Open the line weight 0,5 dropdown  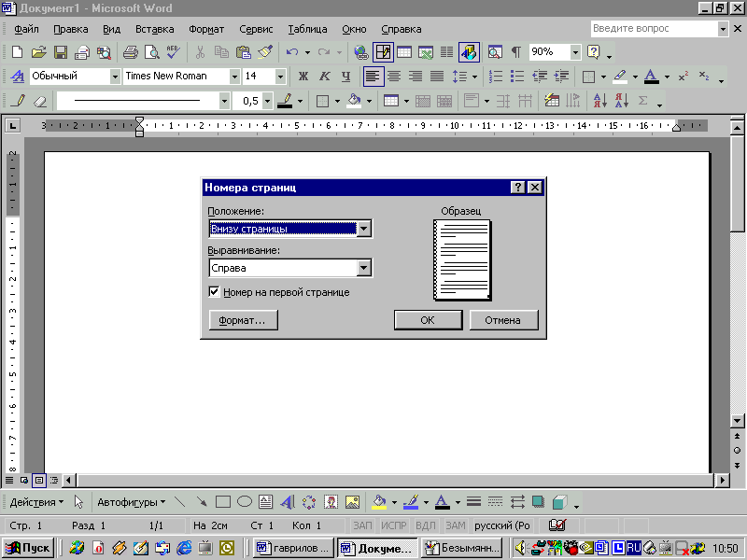268,101
